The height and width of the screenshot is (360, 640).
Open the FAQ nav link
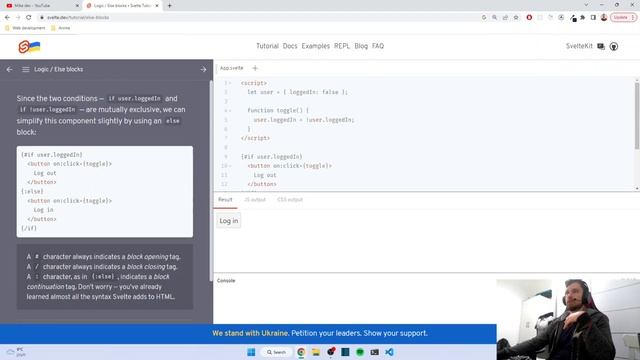(378, 46)
